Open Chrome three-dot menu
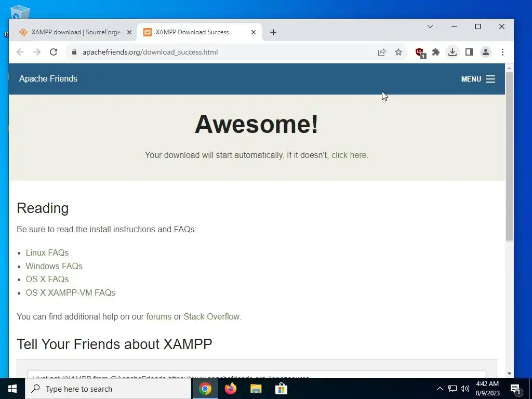This screenshot has width=532, height=399. 502,52
